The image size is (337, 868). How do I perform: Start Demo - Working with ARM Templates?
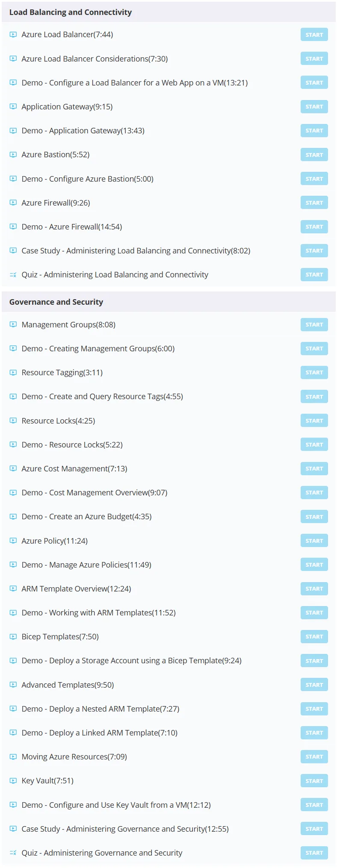click(x=314, y=612)
